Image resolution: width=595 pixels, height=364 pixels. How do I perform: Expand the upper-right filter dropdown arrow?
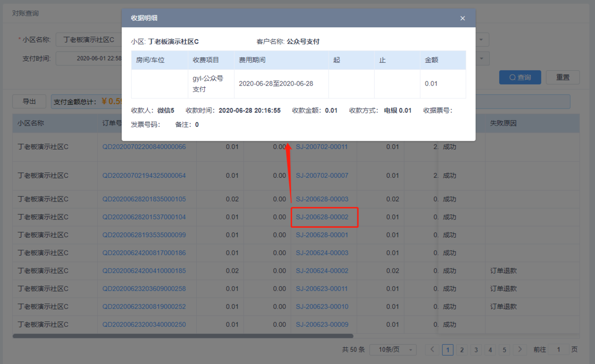point(482,40)
